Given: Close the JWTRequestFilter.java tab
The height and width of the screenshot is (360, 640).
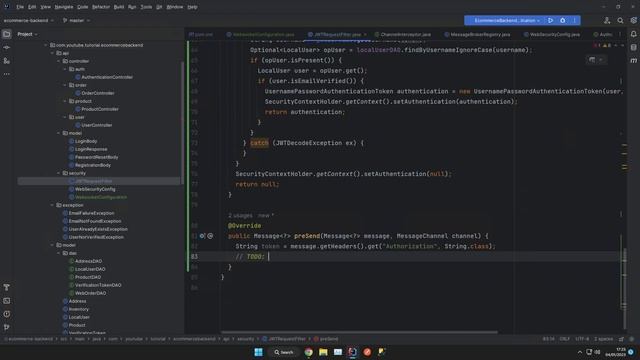Looking at the screenshot, I should [365, 35].
